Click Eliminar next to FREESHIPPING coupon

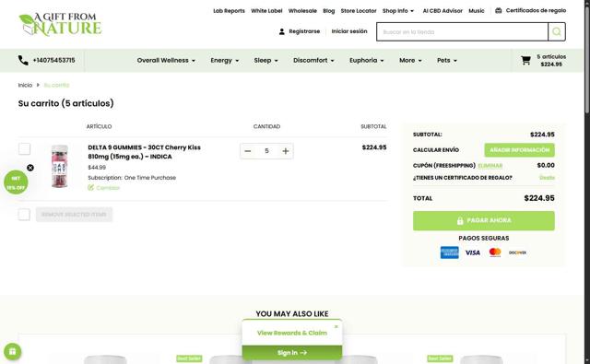pos(490,166)
